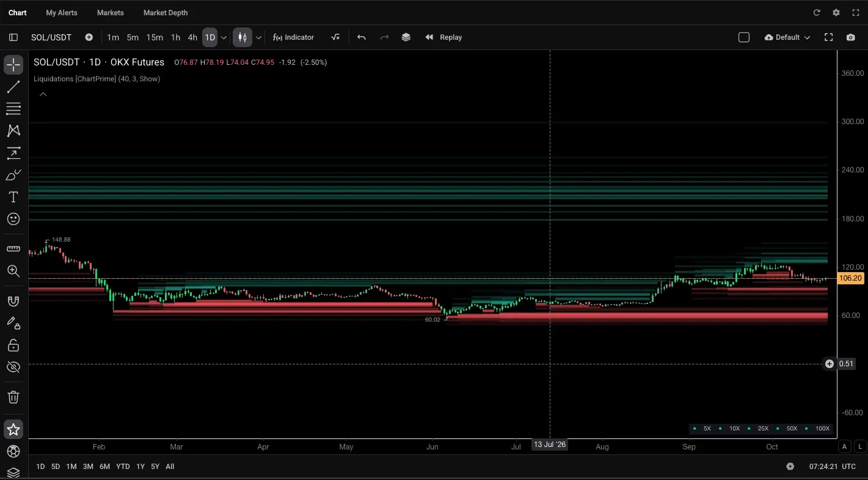Screen dimensions: 868x480
Task: Choose the forecast projection tool
Action: [13, 153]
